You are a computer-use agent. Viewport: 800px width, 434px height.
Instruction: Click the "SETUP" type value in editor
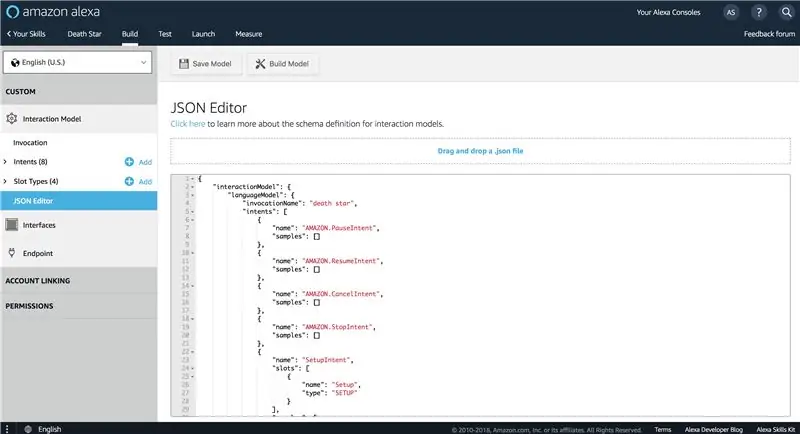(344, 393)
